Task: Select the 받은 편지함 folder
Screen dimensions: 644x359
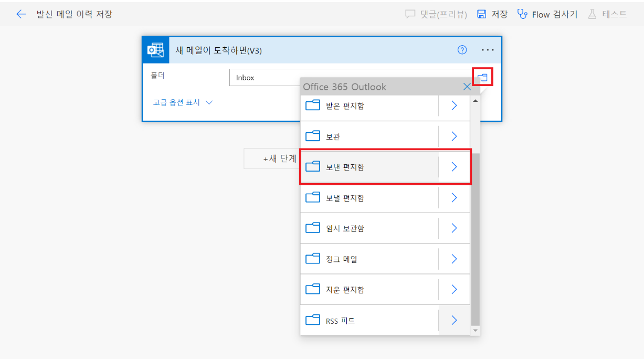Action: 369,106
